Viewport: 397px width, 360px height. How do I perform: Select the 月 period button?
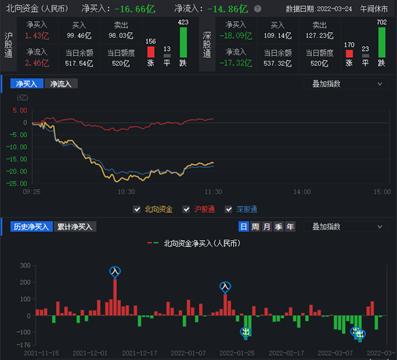[x=267, y=227]
